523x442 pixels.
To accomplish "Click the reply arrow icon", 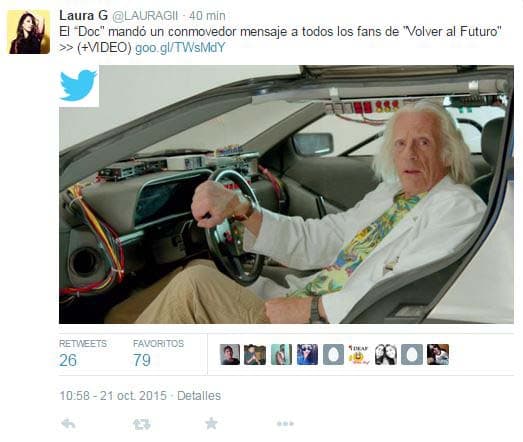I will point(69,424).
